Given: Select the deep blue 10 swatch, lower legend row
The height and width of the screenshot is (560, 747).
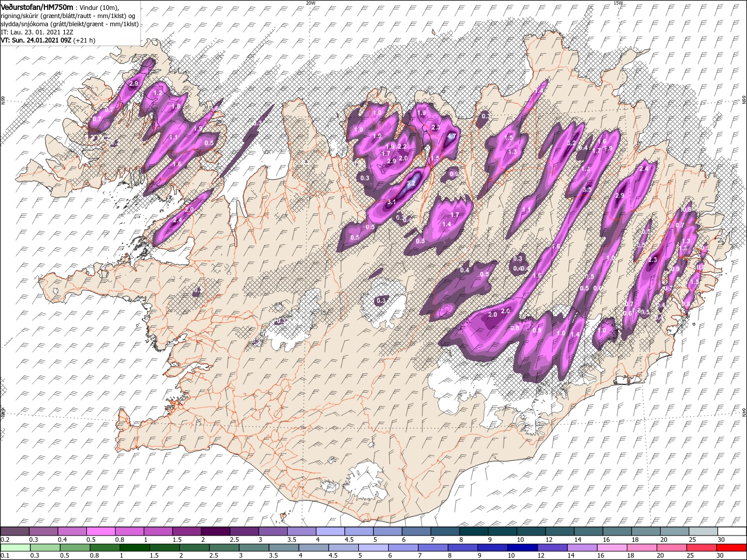Looking at the screenshot, I should pos(522,548).
